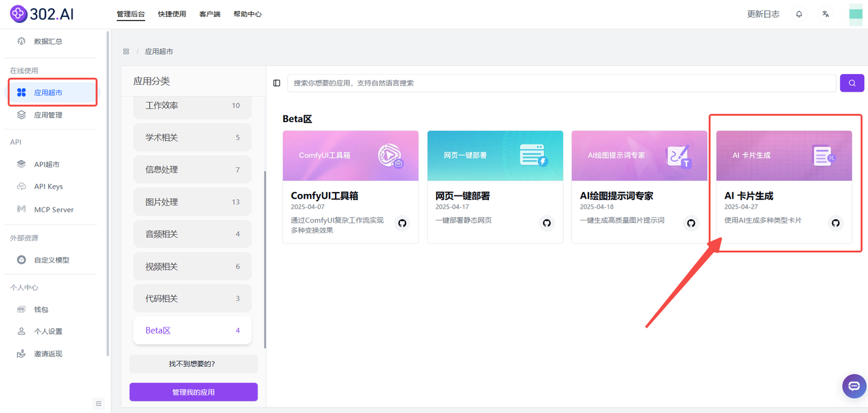Select the 图片处理 category

click(193, 202)
